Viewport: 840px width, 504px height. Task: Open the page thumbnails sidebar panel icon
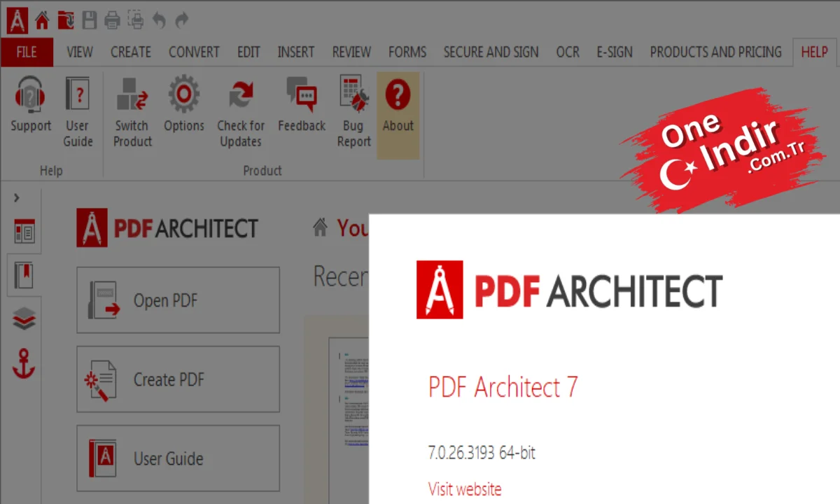point(24,232)
